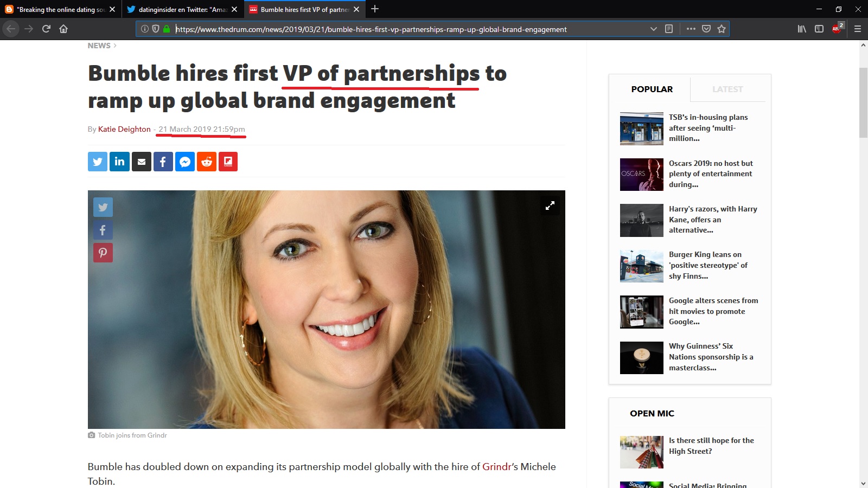Expand the article image to fullscreen
This screenshot has width=868, height=488.
550,206
